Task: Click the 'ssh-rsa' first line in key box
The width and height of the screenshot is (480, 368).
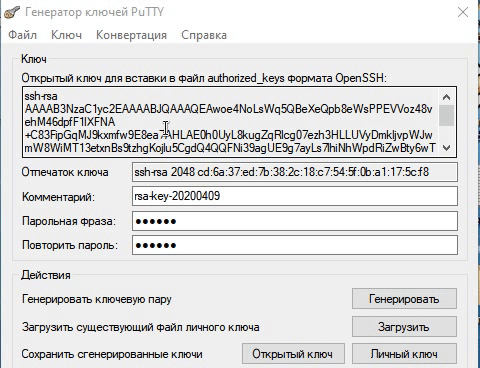Action: 41,96
